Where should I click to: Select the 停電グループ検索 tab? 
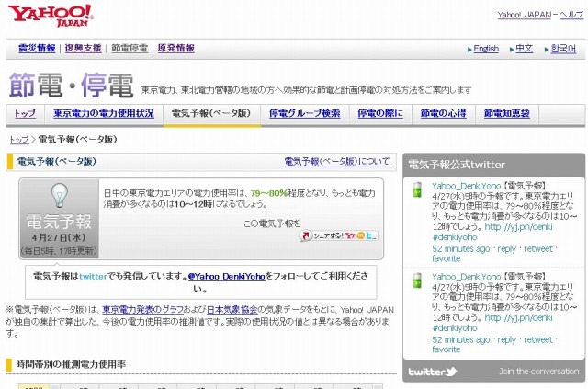tap(305, 113)
